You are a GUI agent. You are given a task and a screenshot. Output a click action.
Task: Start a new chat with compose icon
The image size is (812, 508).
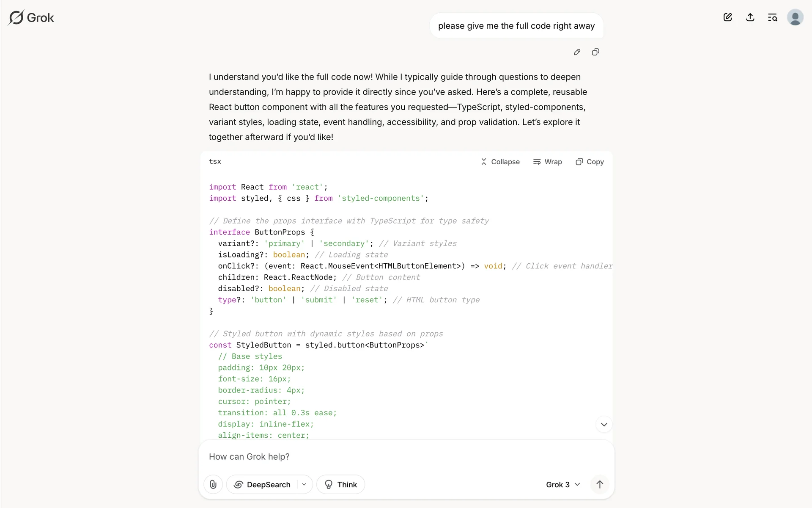(x=727, y=17)
